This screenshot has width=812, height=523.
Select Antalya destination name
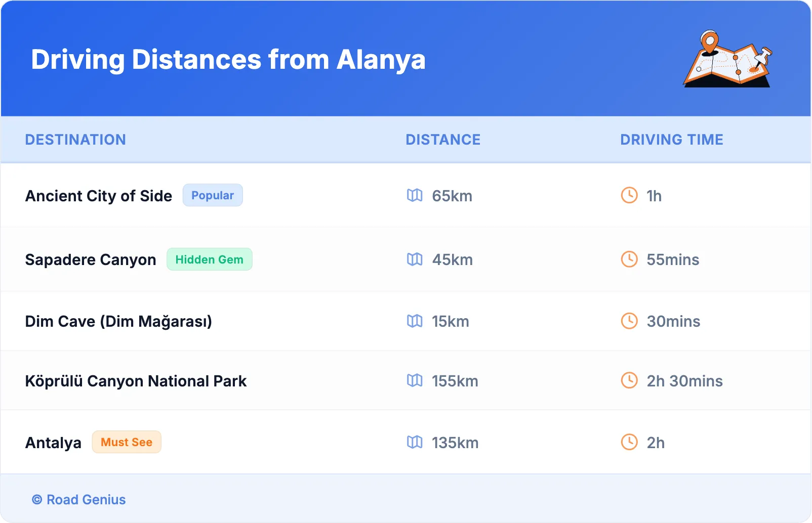53,443
